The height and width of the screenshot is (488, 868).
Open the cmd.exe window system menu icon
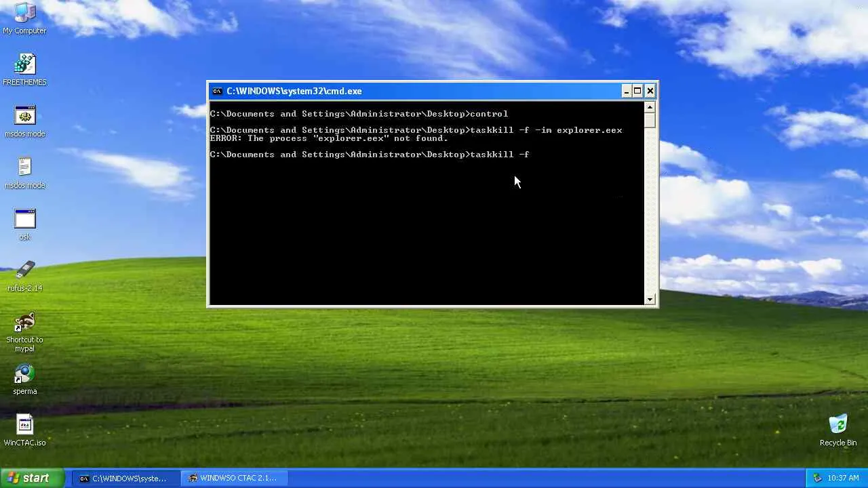coord(217,91)
